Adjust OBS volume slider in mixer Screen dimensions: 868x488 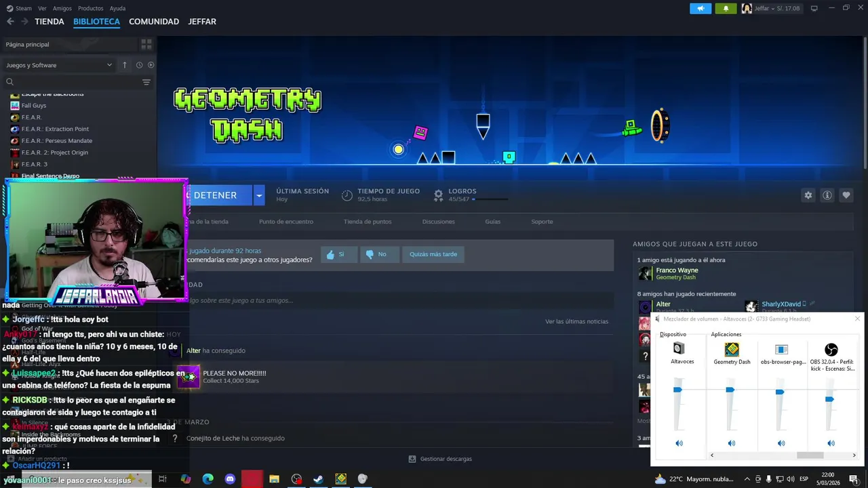click(x=829, y=399)
